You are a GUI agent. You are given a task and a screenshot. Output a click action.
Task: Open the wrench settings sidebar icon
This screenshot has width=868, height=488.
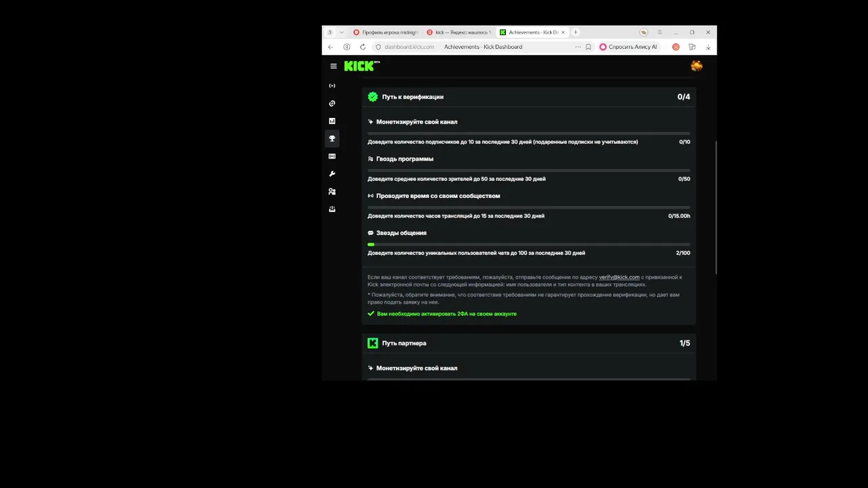point(332,174)
